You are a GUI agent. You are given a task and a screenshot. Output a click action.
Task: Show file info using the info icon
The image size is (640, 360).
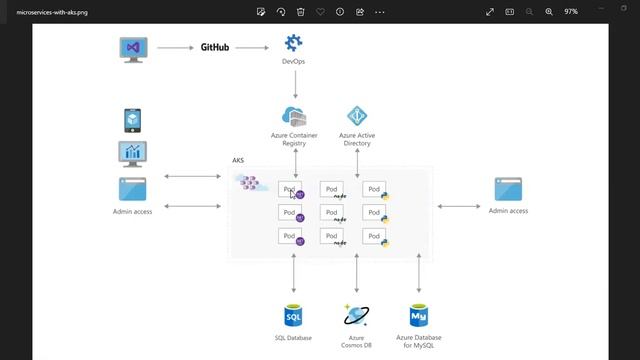(x=340, y=12)
